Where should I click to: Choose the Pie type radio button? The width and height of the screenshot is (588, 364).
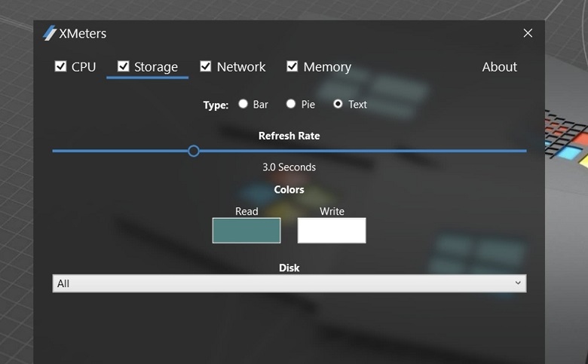pyautogui.click(x=291, y=104)
